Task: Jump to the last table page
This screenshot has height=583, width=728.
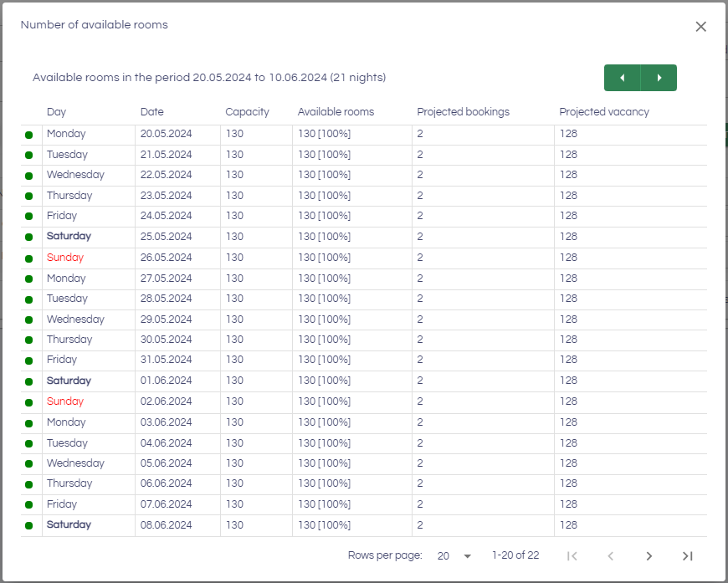Action: (x=687, y=556)
